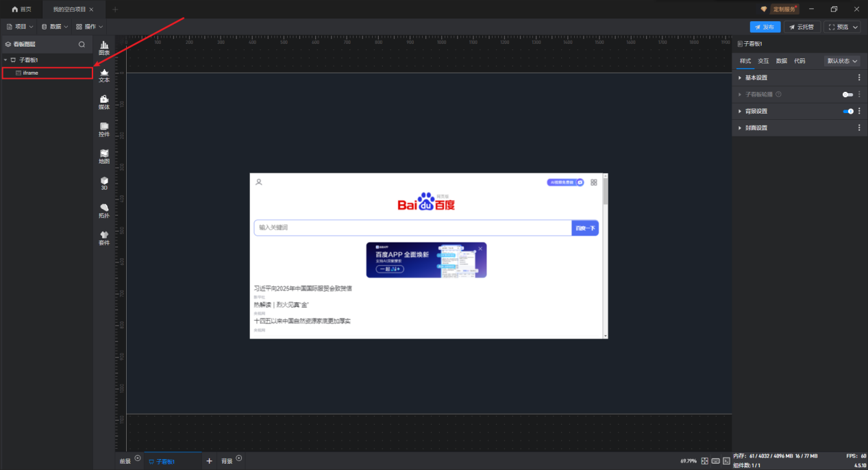Click the home icon tab 首页

coord(21,9)
